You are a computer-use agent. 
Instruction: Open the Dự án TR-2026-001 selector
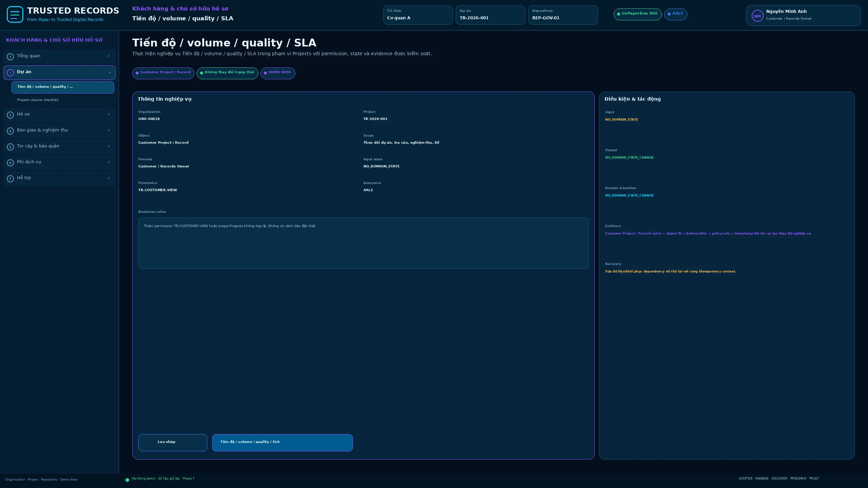(x=490, y=15)
